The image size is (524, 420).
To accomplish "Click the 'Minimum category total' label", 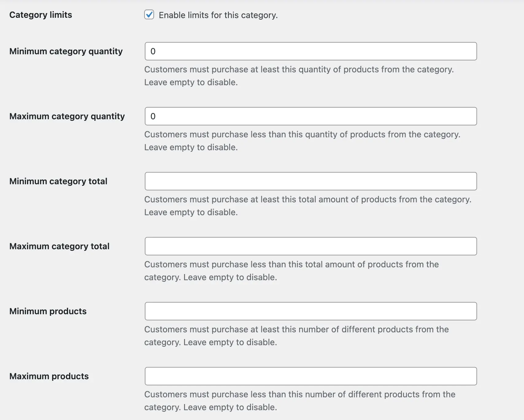I will point(58,181).
